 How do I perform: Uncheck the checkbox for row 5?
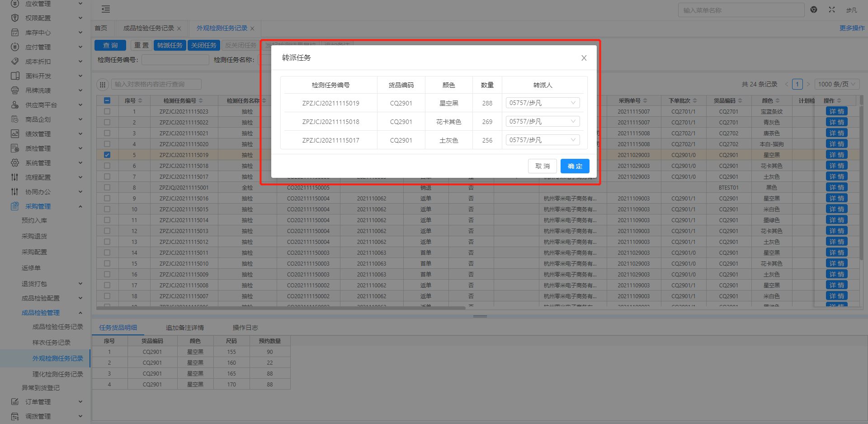(x=107, y=155)
